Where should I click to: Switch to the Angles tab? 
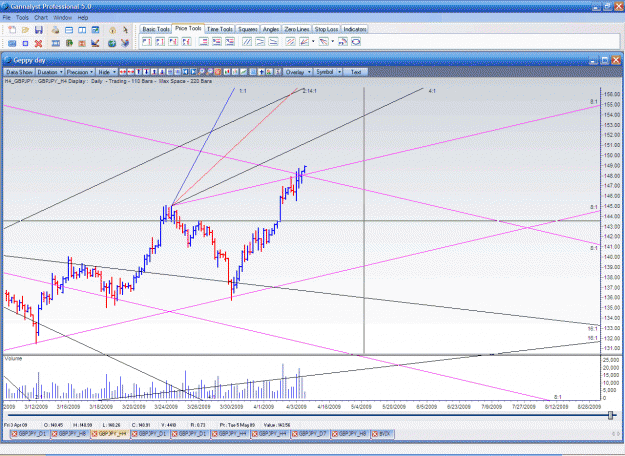coord(271,29)
